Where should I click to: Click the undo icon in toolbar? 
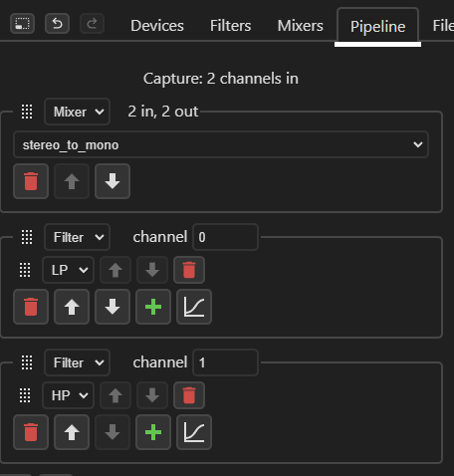click(57, 24)
